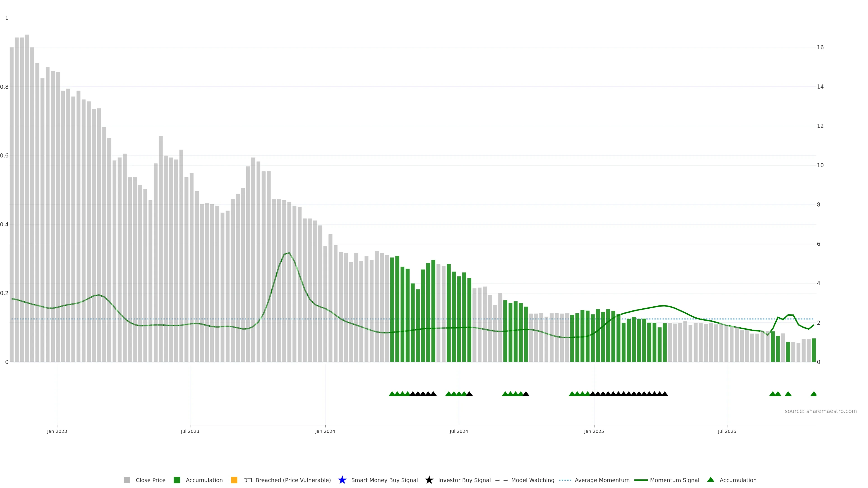Click the green Accumulation bar legend square
This screenshot has width=868, height=488.
pos(177,480)
